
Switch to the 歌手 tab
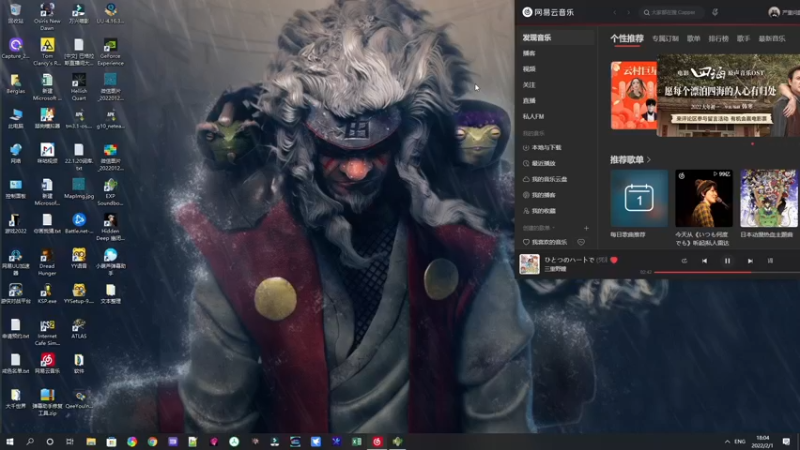(x=743, y=38)
